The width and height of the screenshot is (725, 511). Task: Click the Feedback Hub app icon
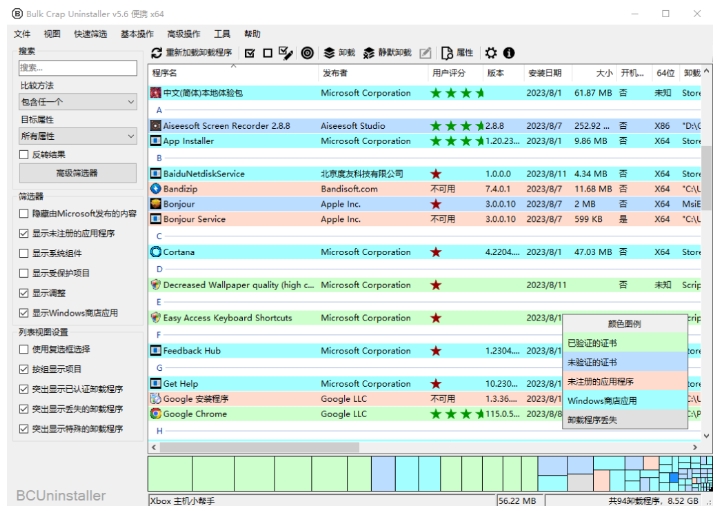(156, 351)
